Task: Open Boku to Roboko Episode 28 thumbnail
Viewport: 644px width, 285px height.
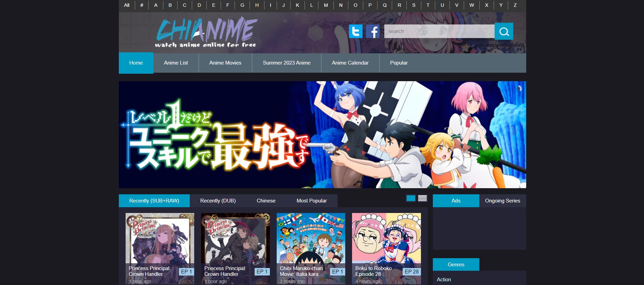Action: click(386, 249)
